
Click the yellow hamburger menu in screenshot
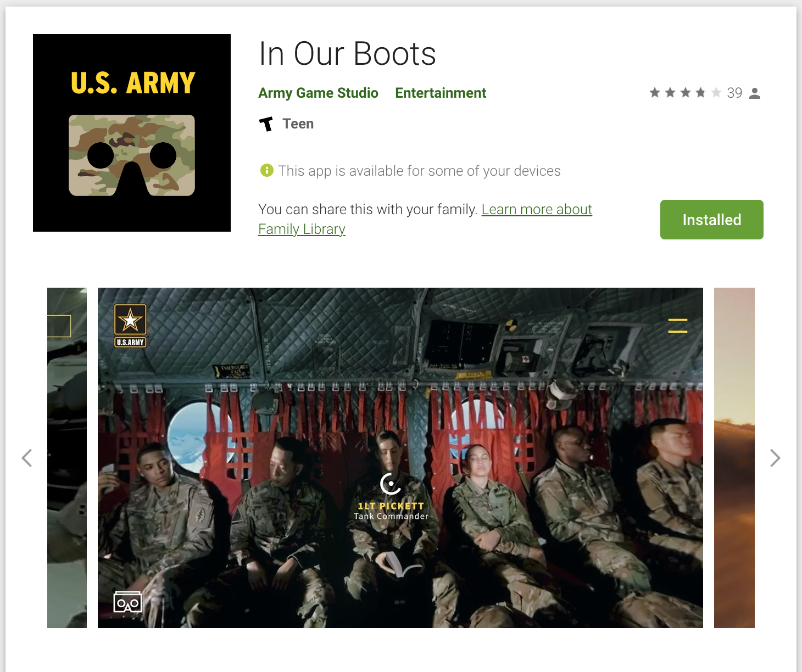678,326
